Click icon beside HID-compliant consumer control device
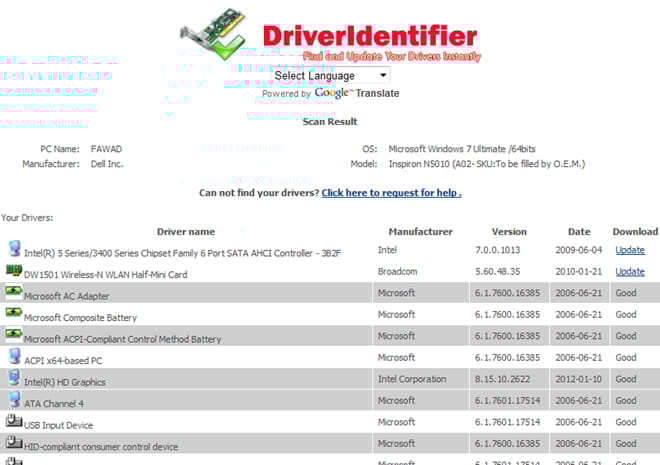Image resolution: width=660 pixels, height=465 pixels. point(14,442)
